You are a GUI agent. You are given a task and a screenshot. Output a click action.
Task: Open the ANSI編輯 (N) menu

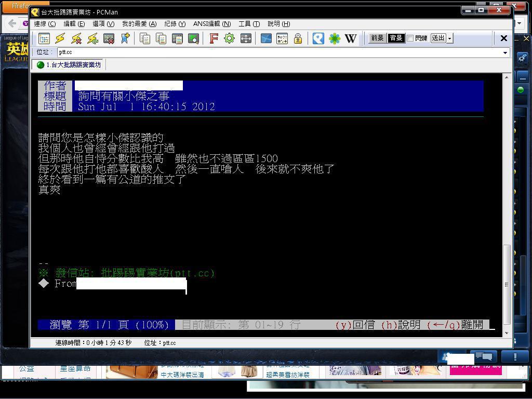212,24
